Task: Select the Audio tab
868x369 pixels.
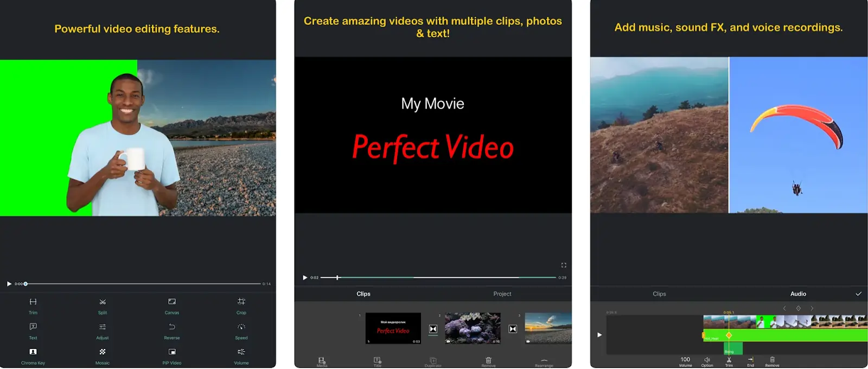Action: 798,294
